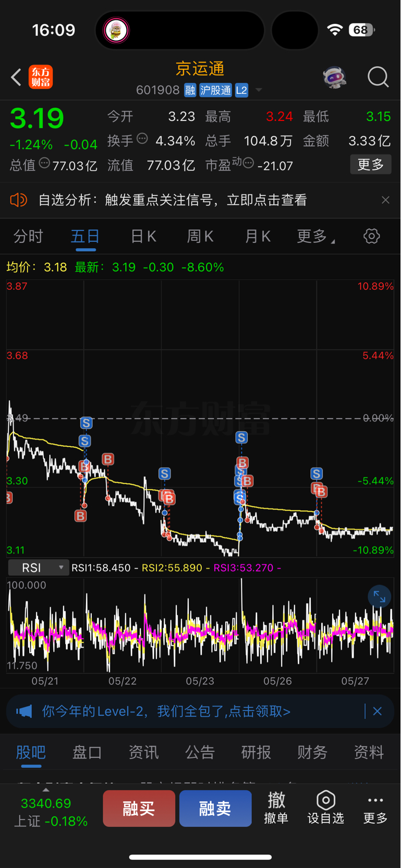Tap the RSI1:58.450 value
The image size is (401, 868).
click(x=101, y=568)
